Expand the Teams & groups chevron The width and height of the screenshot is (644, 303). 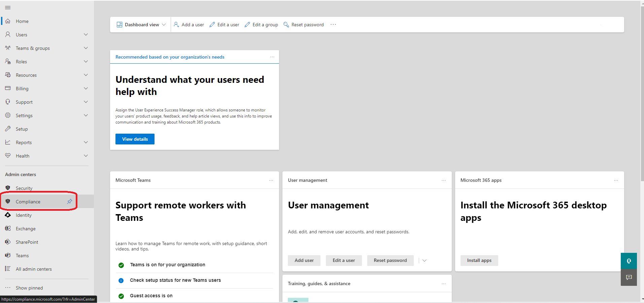tap(86, 48)
